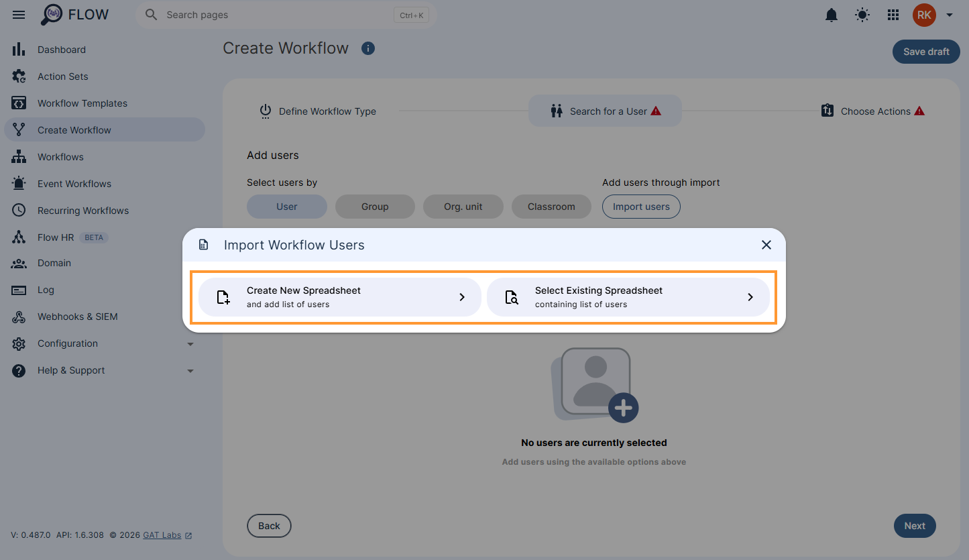Choose Create New Spreadsheet option
Viewport: 969px width, 560px height.
point(340,297)
